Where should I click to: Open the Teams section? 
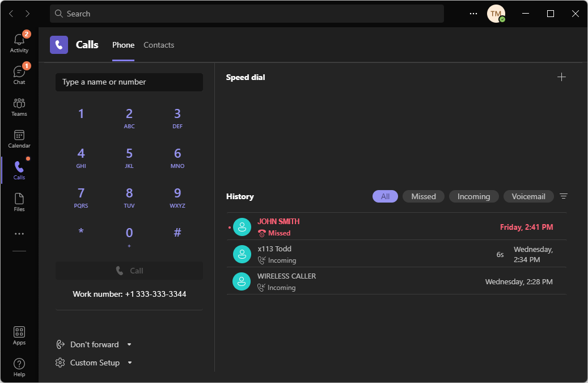[x=19, y=106]
